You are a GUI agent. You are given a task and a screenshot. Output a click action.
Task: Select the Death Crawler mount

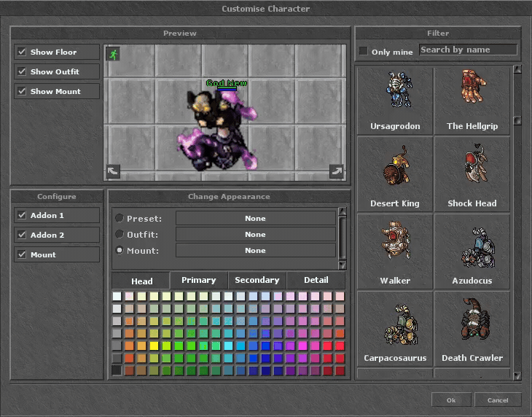coord(472,329)
